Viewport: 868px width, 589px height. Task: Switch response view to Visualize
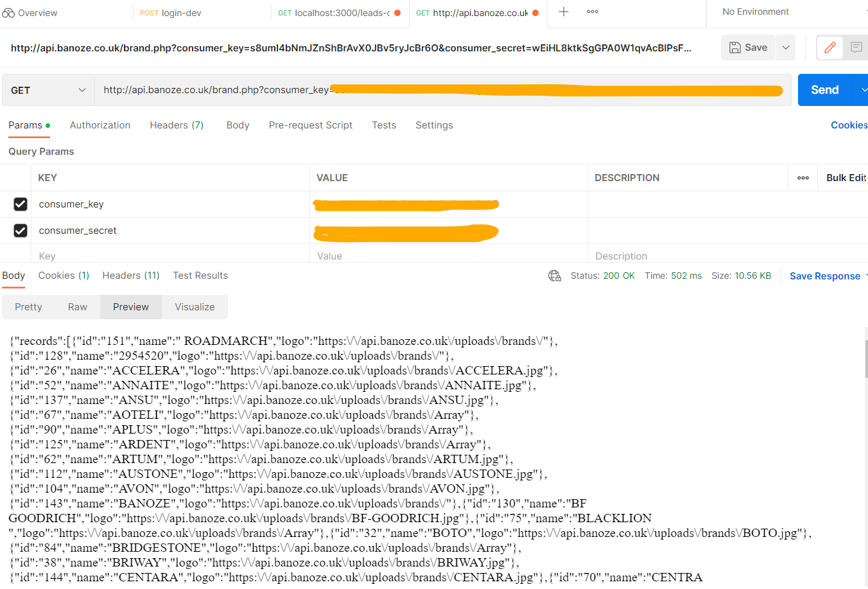point(195,307)
